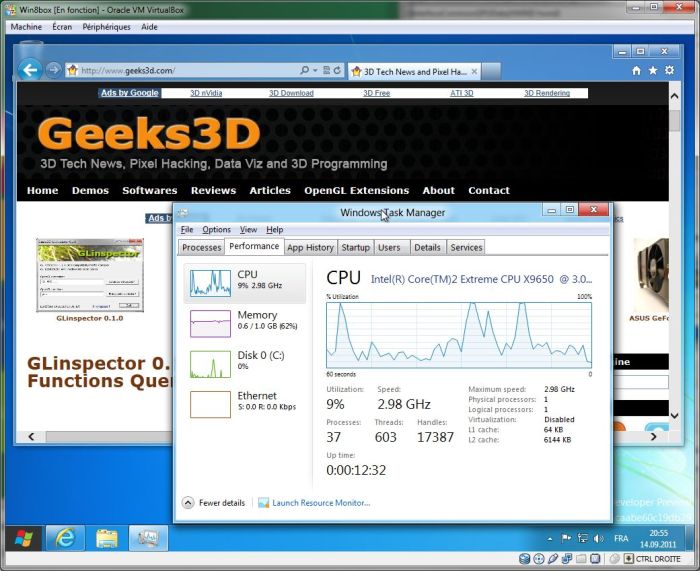Open the Contact navigation link
Image resolution: width=700 pixels, height=571 pixels.
pos(489,190)
